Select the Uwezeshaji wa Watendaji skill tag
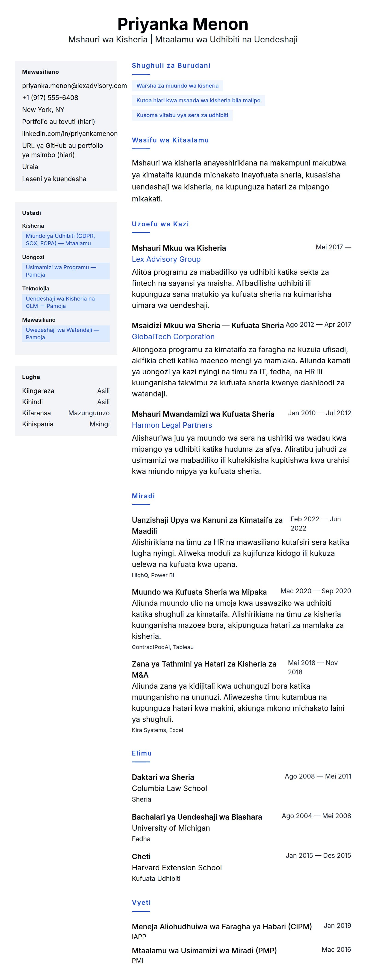The width and height of the screenshot is (366, 980). (66, 334)
